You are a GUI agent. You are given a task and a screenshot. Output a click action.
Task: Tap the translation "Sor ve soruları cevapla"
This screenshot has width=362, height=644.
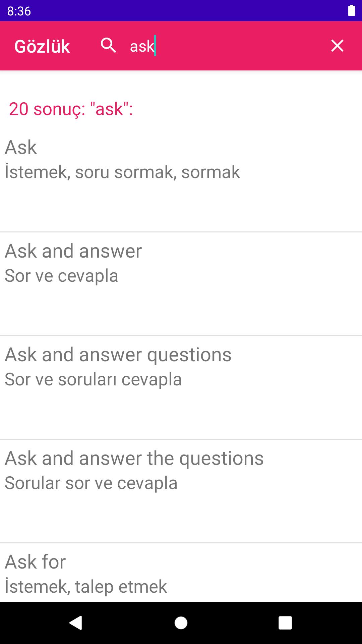pos(93,379)
